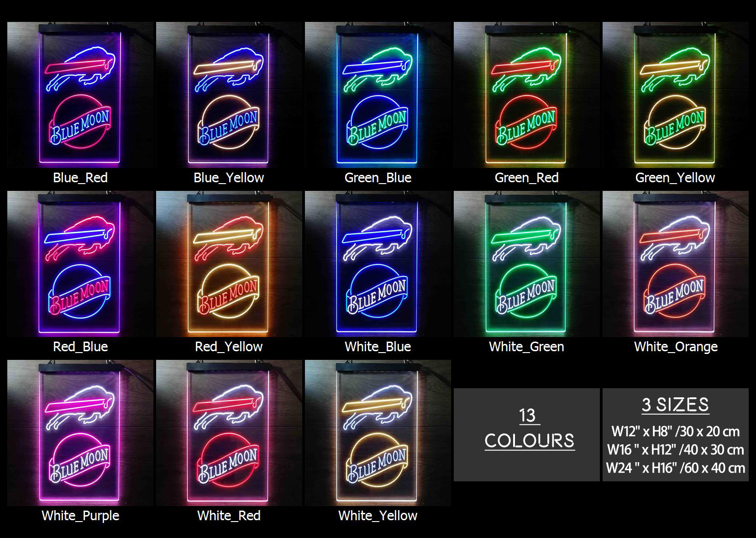Click the Blue_Red caption label
This screenshot has width=756, height=538.
pyautogui.click(x=80, y=178)
